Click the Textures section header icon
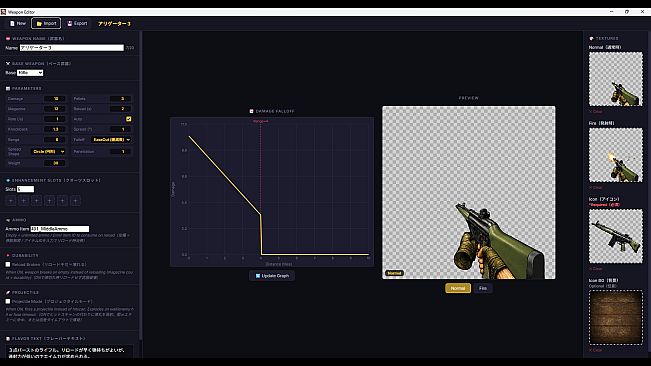The height and width of the screenshot is (366, 651). [592, 38]
